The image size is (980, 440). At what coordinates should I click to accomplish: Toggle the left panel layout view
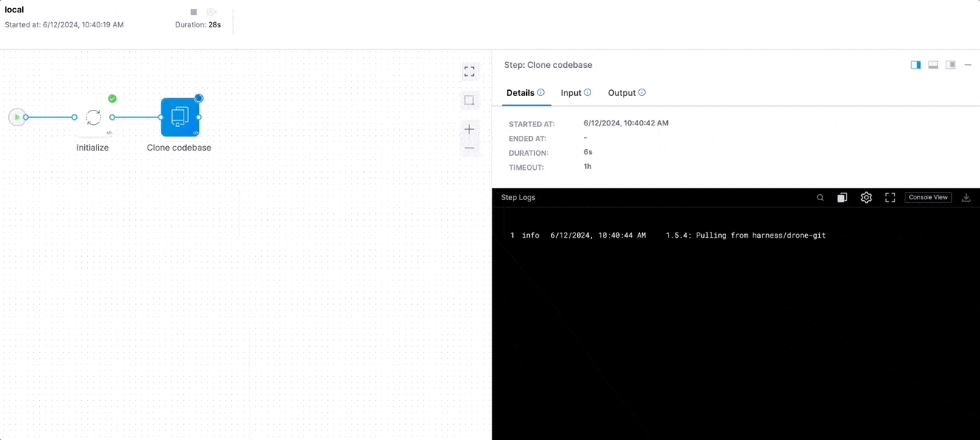pyautogui.click(x=915, y=64)
